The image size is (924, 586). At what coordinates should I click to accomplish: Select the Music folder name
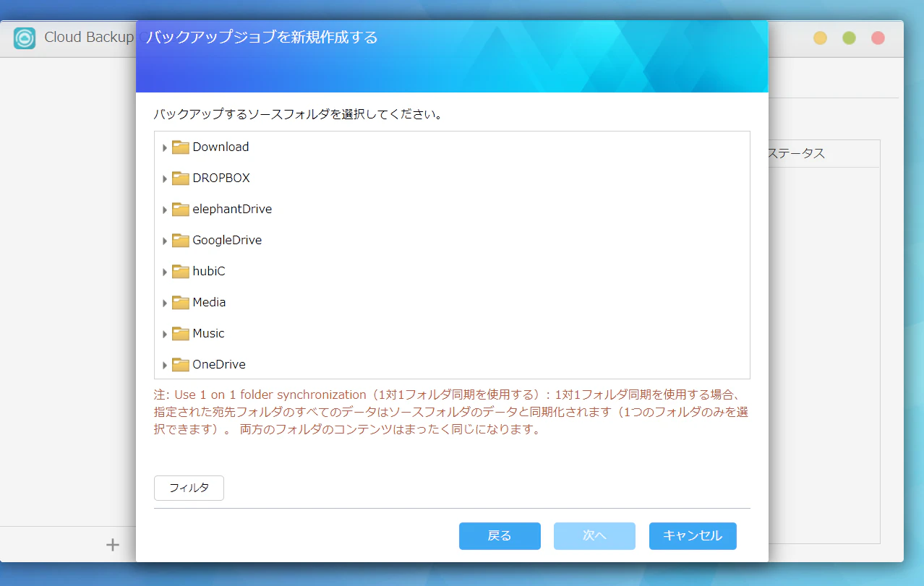click(208, 333)
